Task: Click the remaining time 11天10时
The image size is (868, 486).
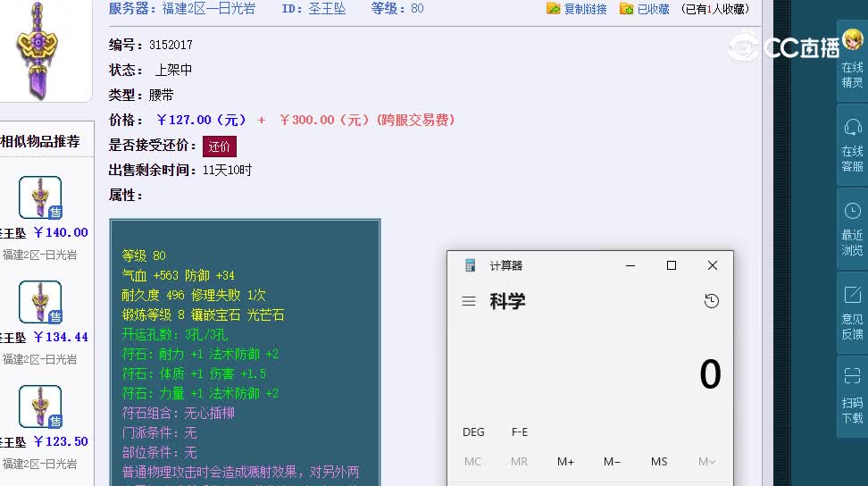Action: point(227,170)
